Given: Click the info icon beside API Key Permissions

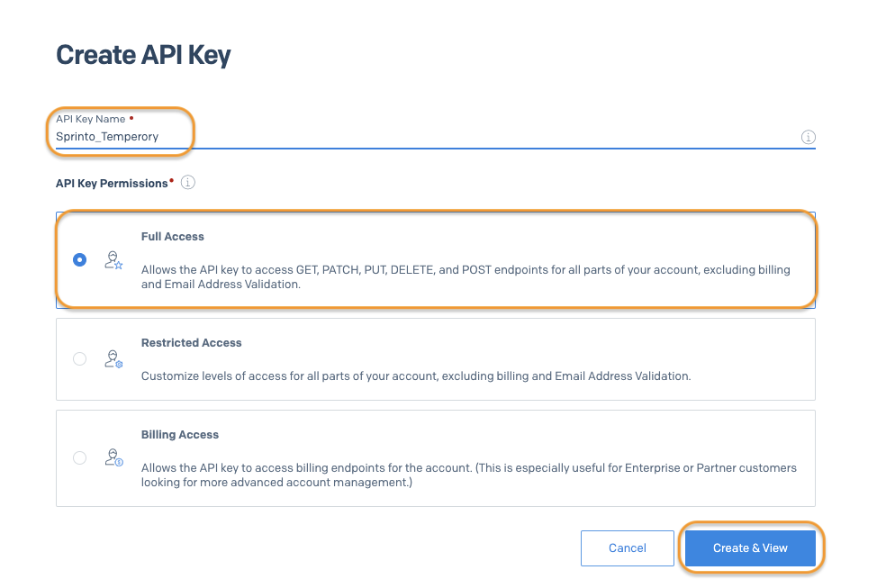Looking at the screenshot, I should tap(187, 183).
